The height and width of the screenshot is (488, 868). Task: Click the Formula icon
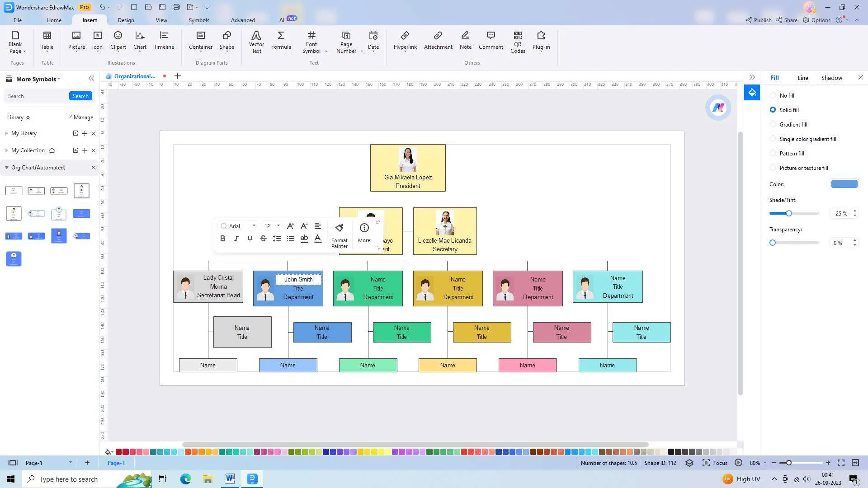click(281, 41)
